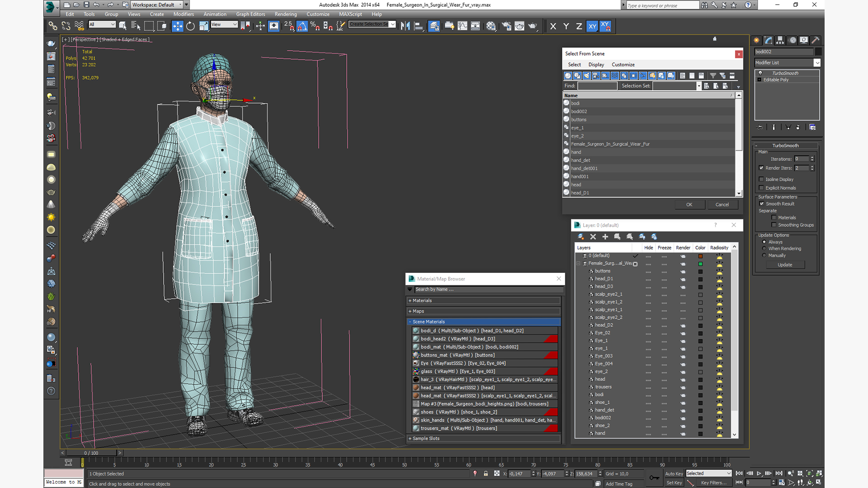Select the When Rendering update option

tap(764, 249)
